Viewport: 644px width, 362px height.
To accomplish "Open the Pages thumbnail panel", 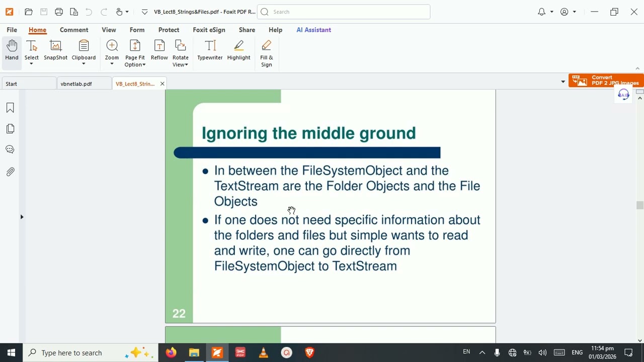I will click(x=10, y=129).
